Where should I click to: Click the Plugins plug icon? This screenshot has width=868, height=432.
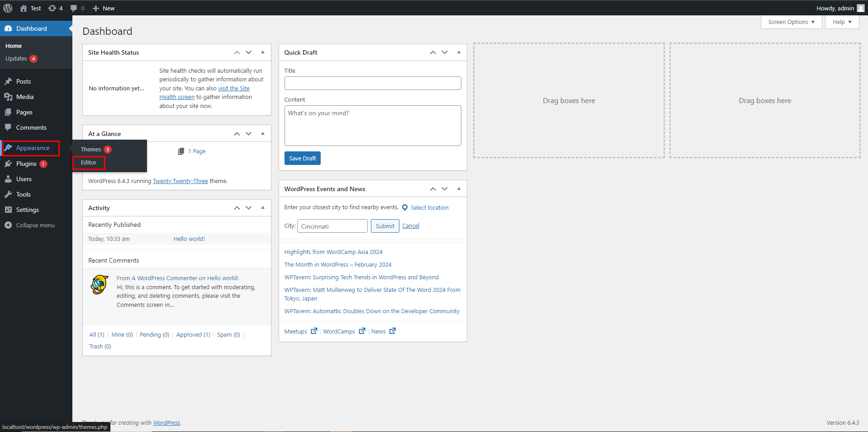(8, 164)
